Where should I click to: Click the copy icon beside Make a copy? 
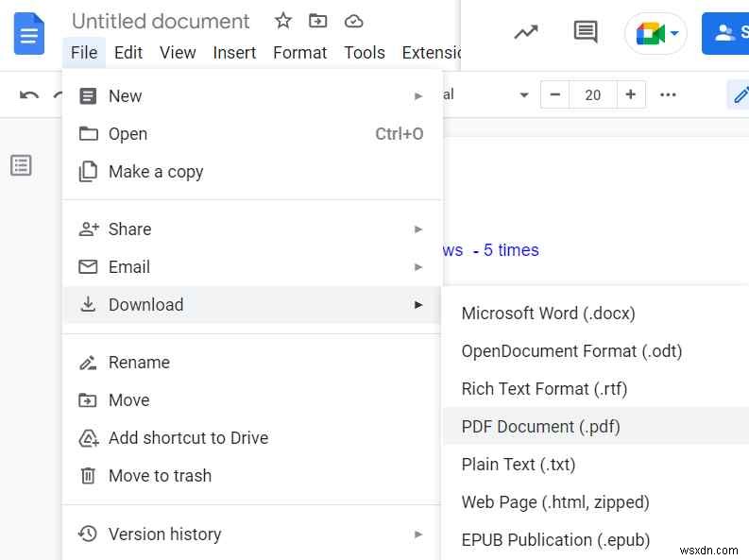click(88, 171)
